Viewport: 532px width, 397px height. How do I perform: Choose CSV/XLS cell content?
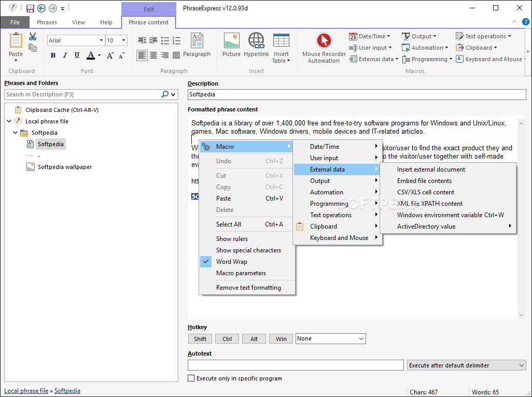pyautogui.click(x=448, y=192)
